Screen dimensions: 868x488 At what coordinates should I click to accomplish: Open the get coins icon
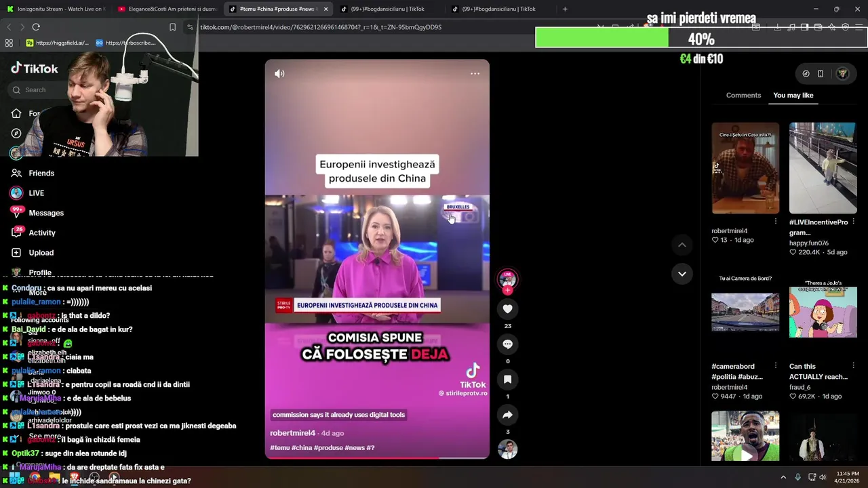click(x=806, y=74)
